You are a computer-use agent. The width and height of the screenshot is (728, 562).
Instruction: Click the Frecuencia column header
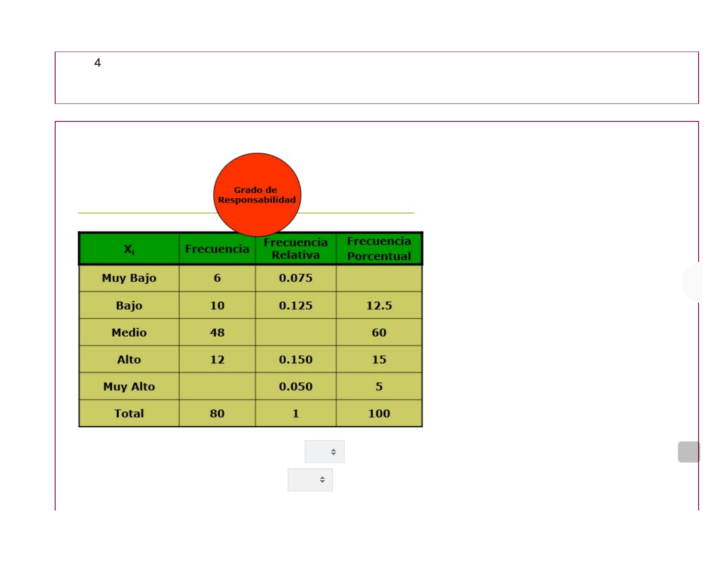click(x=217, y=249)
